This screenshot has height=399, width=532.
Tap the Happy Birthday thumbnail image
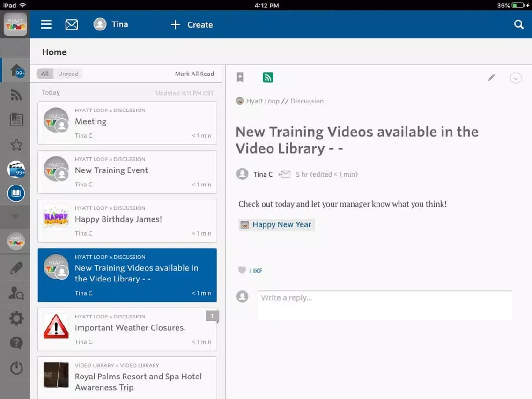pyautogui.click(x=56, y=217)
